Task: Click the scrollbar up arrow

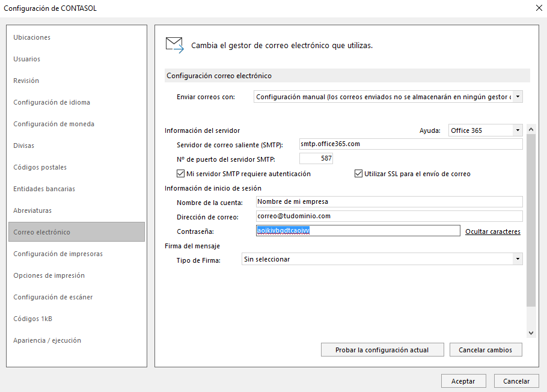Action: click(531, 129)
